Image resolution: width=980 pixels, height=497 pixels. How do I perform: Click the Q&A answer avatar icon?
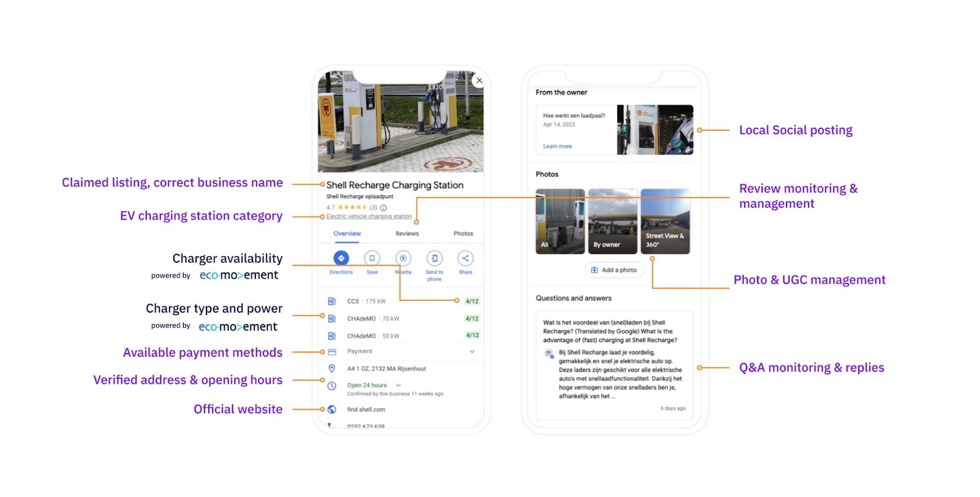point(549,353)
